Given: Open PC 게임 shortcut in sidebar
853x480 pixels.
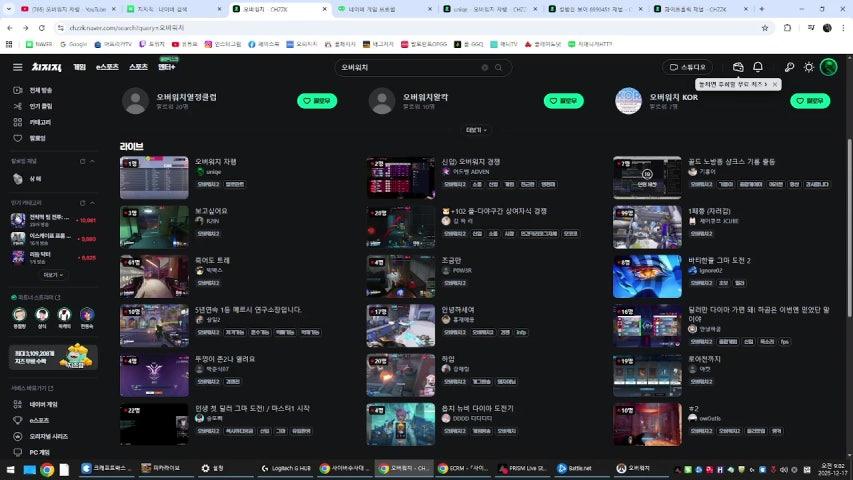Looking at the screenshot, I should click(32, 452).
